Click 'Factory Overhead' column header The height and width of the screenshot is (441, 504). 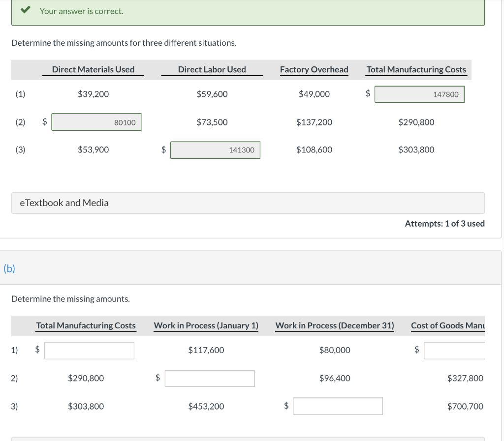(x=314, y=69)
